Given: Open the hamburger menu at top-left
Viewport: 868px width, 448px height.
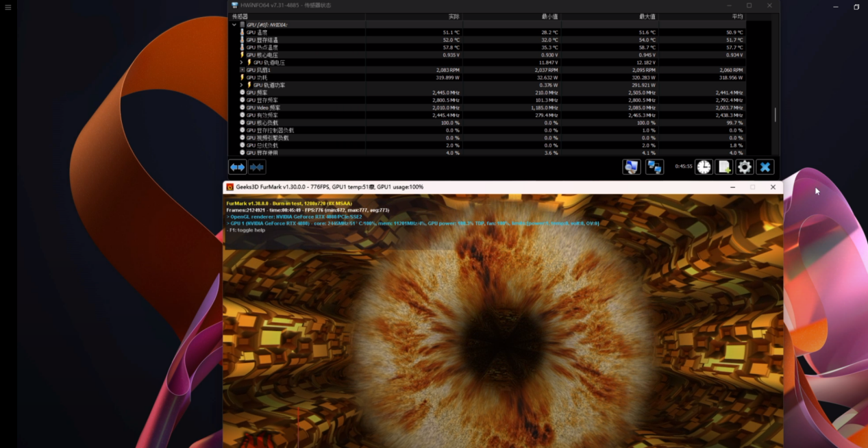Looking at the screenshot, I should (8, 8).
